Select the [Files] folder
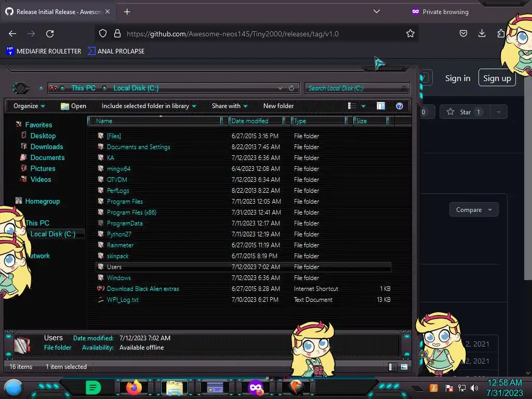Viewport: 532px width, 399px height. [x=114, y=136]
